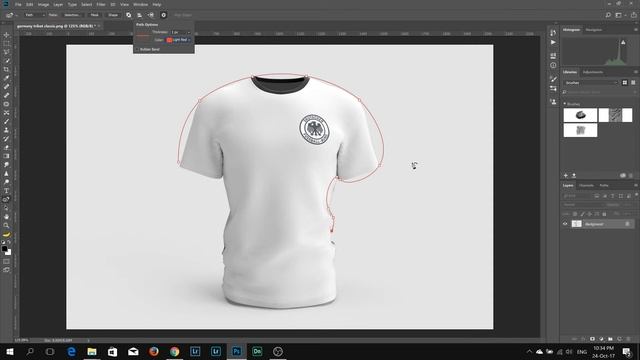Open the Libraries Brushes dropdown
The image size is (640, 360).
click(x=591, y=83)
